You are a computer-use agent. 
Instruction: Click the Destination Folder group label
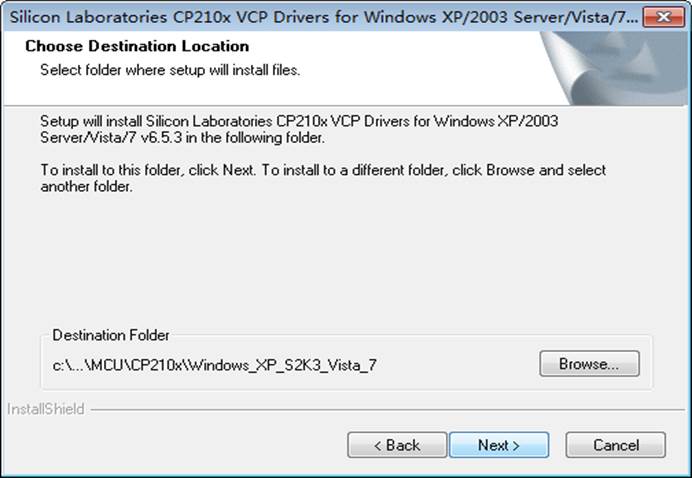point(111,335)
